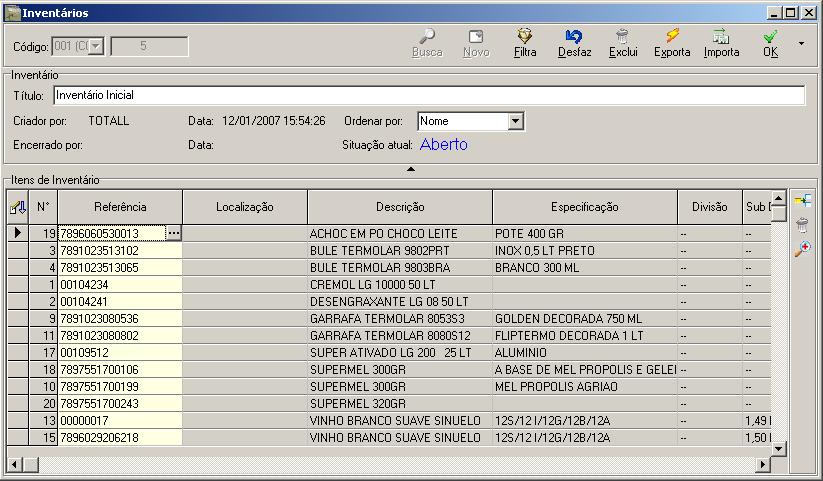Click the Desfaz undo icon
The image size is (823, 481).
tap(574, 36)
